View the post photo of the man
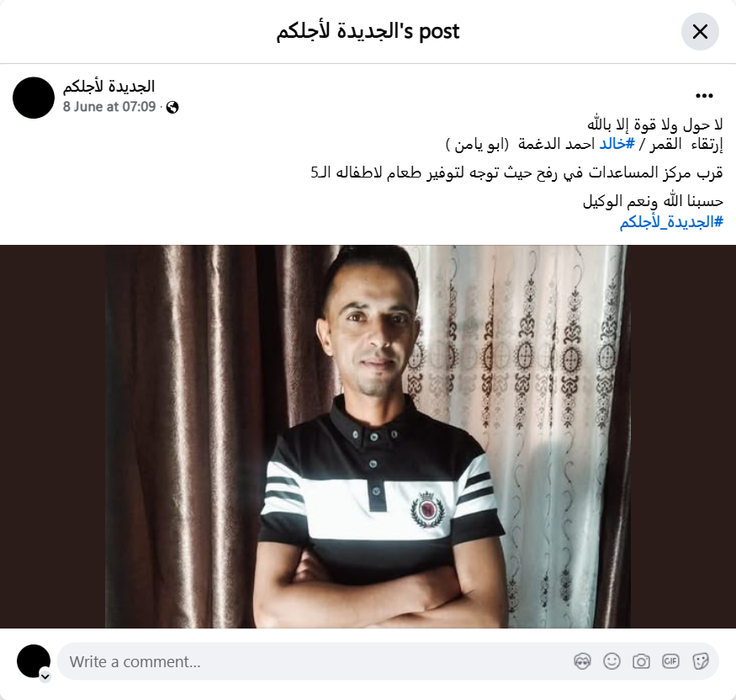The image size is (736, 700). coord(368,436)
